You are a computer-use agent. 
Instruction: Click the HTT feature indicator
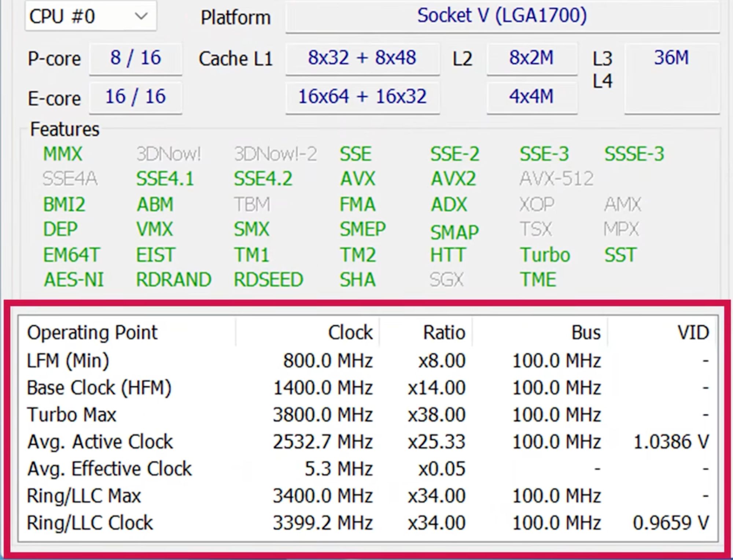coord(448,255)
